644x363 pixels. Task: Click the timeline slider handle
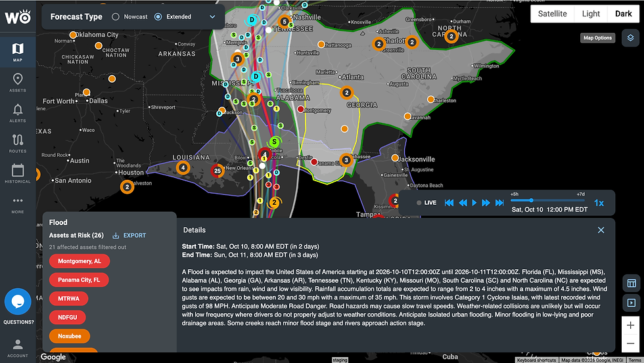pyautogui.click(x=531, y=200)
